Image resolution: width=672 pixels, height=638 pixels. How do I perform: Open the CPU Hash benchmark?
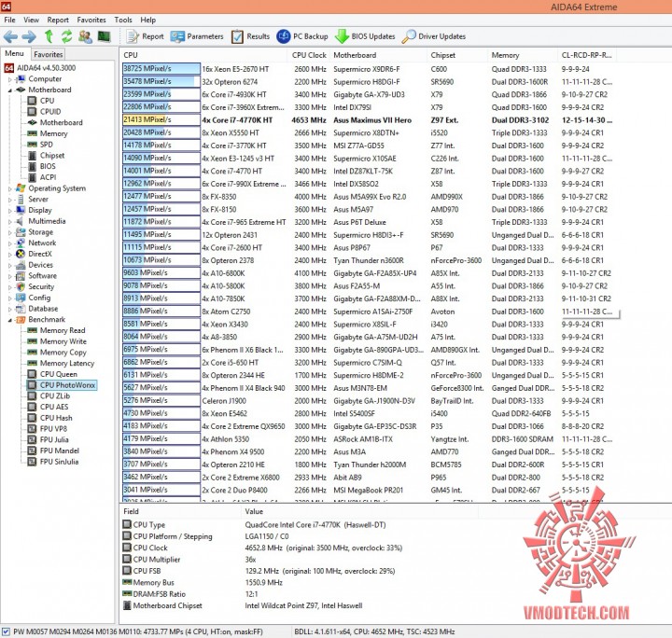tap(49, 418)
